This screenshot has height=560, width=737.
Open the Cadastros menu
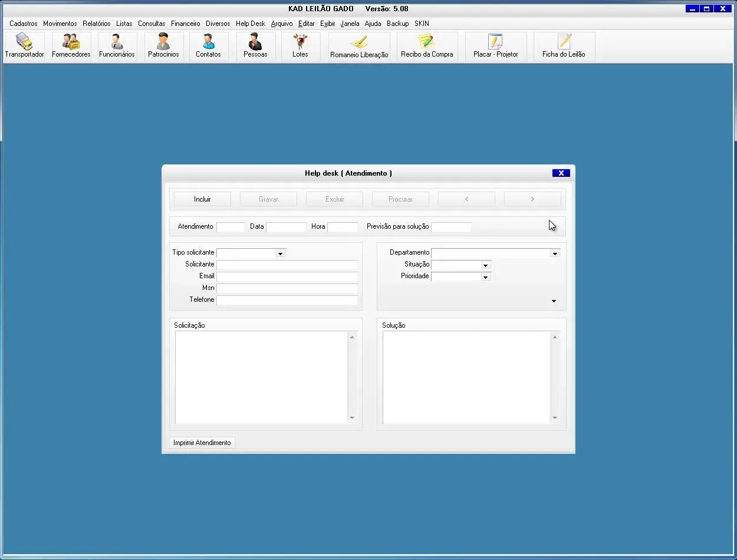[x=24, y=24]
